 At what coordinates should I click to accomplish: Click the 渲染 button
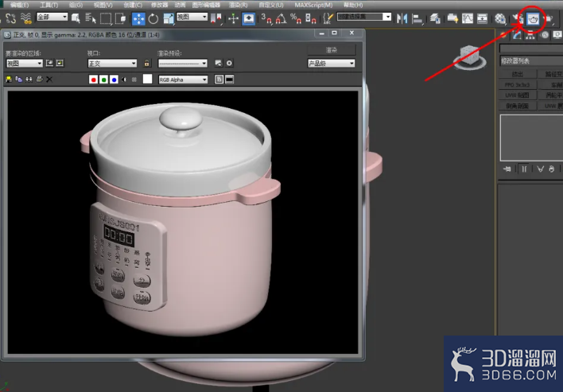tap(332, 50)
